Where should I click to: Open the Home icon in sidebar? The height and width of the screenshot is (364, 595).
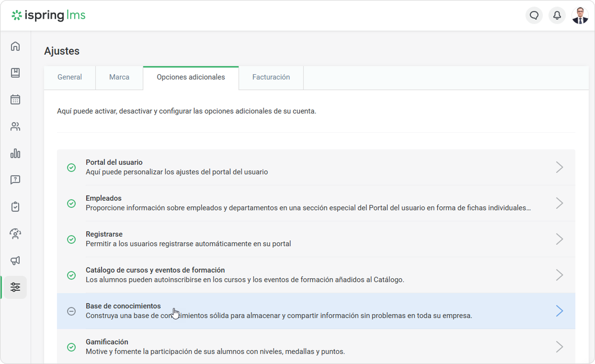pyautogui.click(x=15, y=46)
